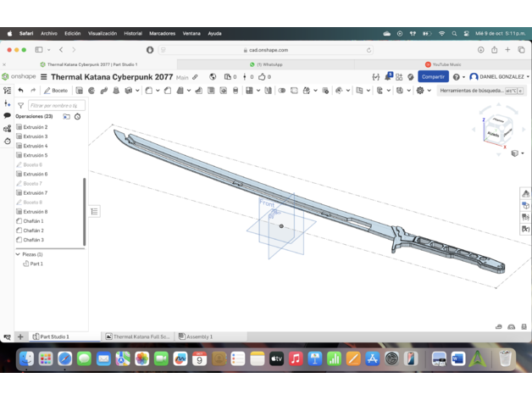Select the Extrude tool icon
The image size is (532, 400).
tap(80, 91)
